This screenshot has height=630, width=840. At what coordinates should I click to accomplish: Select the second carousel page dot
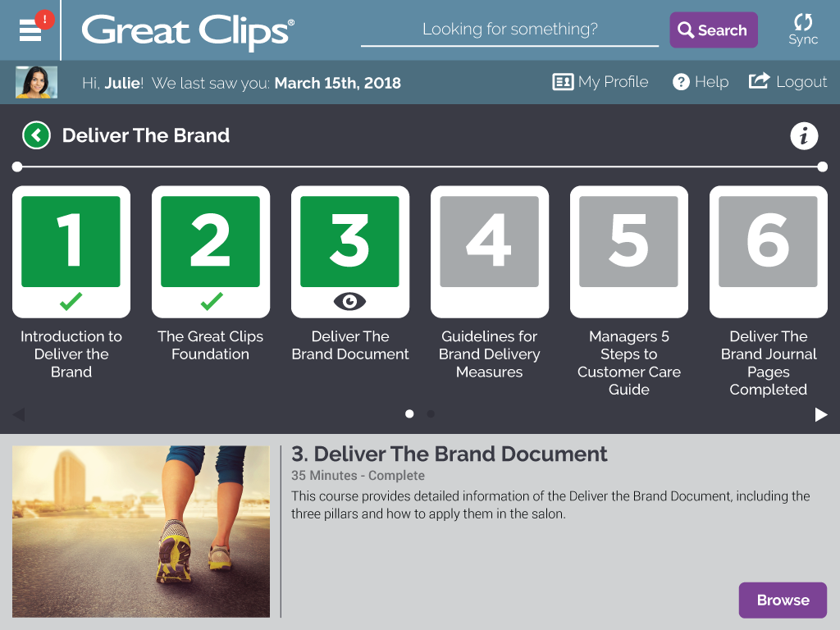(431, 414)
